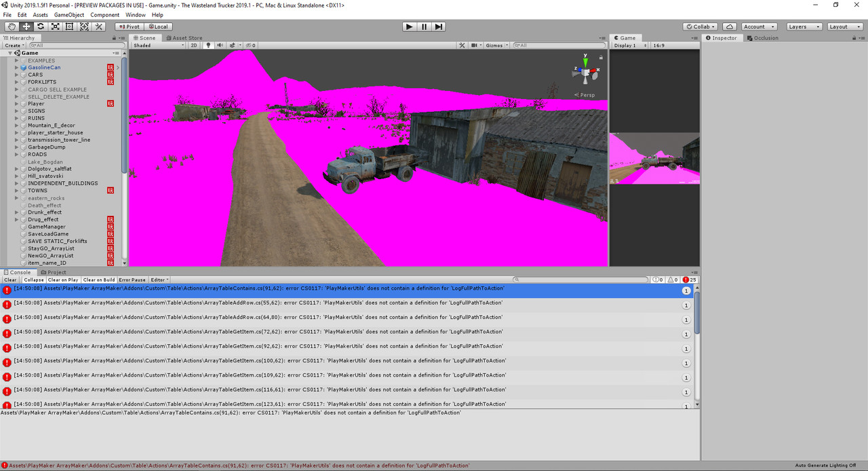868x471 pixels.
Task: Switch to the Occlusion tab
Action: (x=763, y=38)
